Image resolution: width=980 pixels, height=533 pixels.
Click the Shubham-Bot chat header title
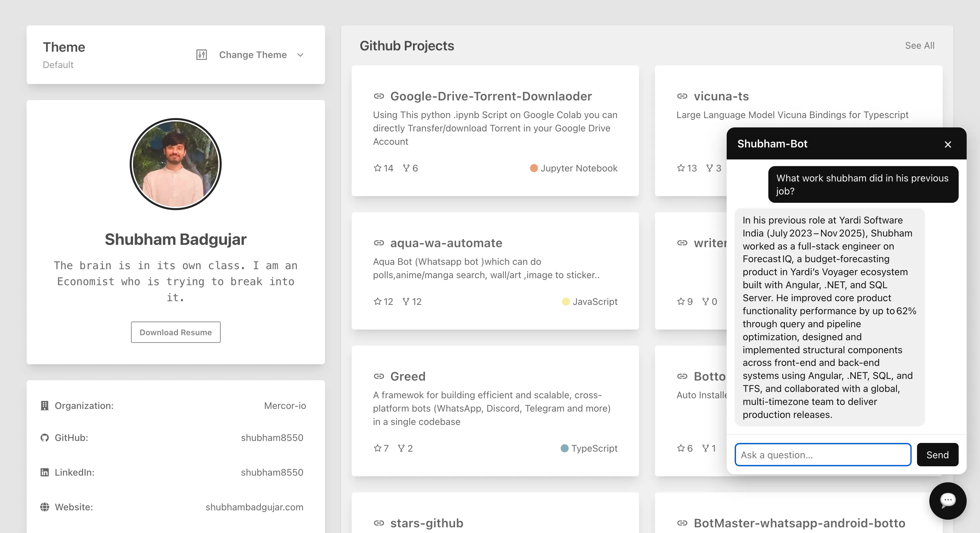coord(772,143)
